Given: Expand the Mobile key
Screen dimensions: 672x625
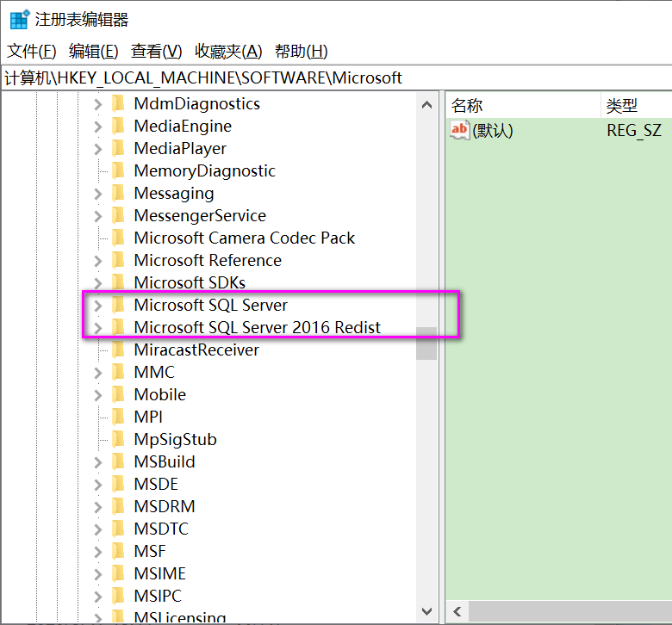Looking at the screenshot, I should point(98,395).
